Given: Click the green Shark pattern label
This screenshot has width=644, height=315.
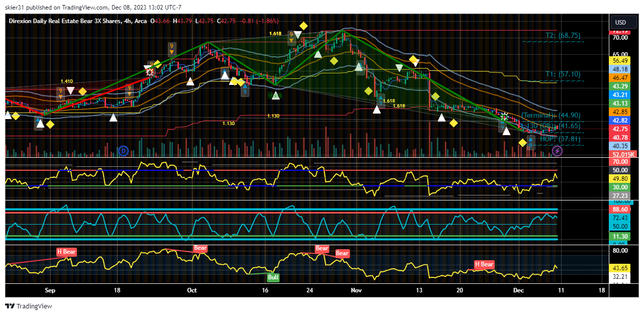Looking at the screenshot, I should point(274,94).
